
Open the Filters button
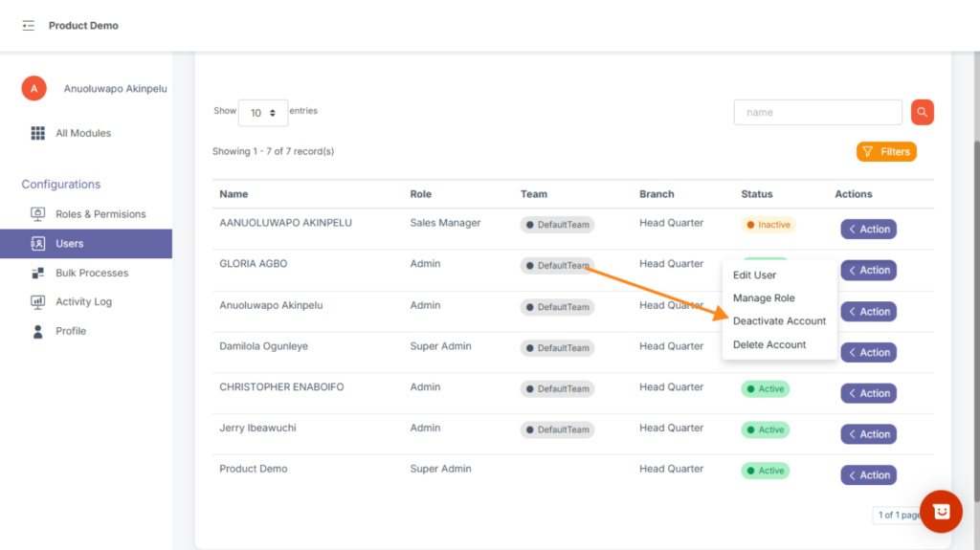coord(886,151)
